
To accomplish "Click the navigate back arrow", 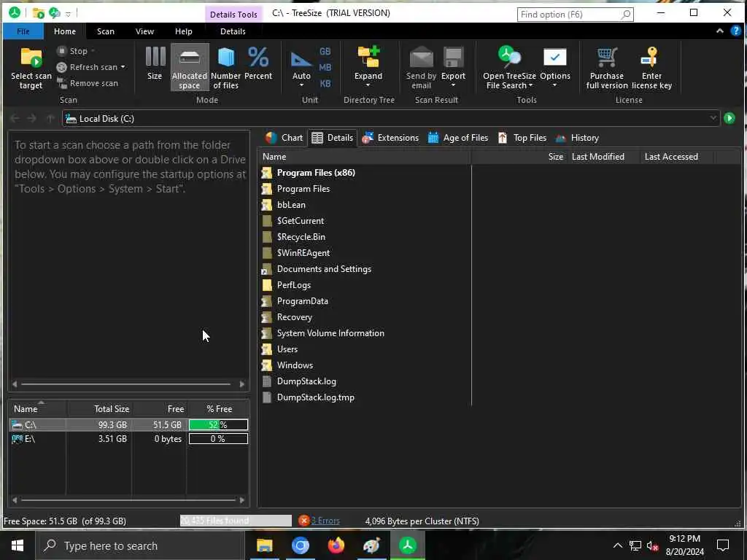I will coord(15,118).
